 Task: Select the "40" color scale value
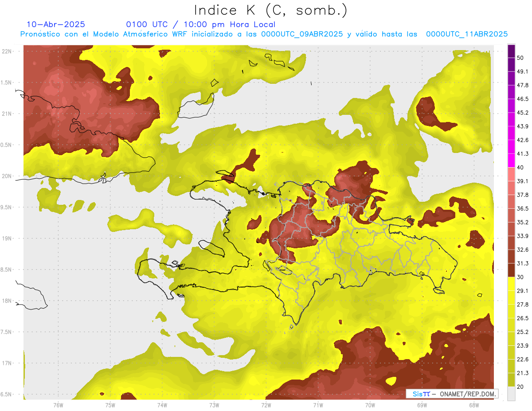tap(520, 168)
